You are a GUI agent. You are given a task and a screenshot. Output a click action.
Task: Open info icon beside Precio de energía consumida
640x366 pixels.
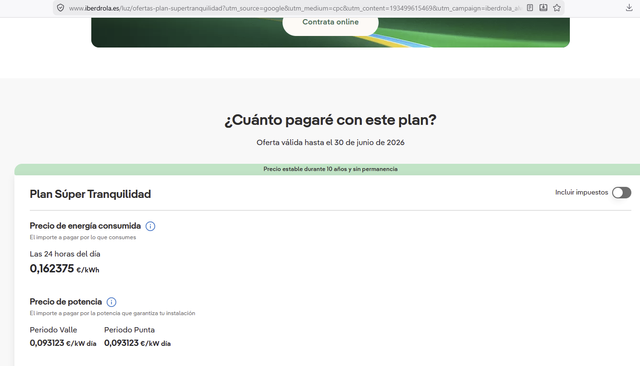click(150, 226)
